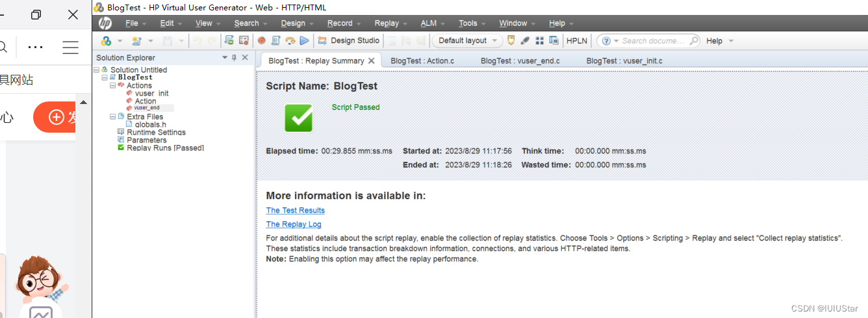Click the four-squares grid icon in toolbar
The width and height of the screenshot is (868, 318).
pos(540,40)
